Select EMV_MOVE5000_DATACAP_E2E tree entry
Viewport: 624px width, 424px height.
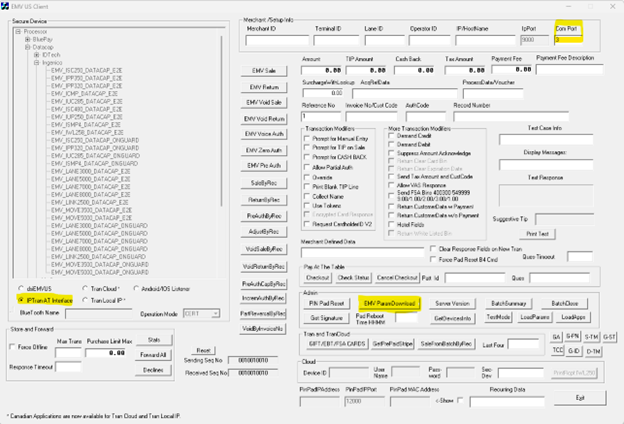(91, 218)
